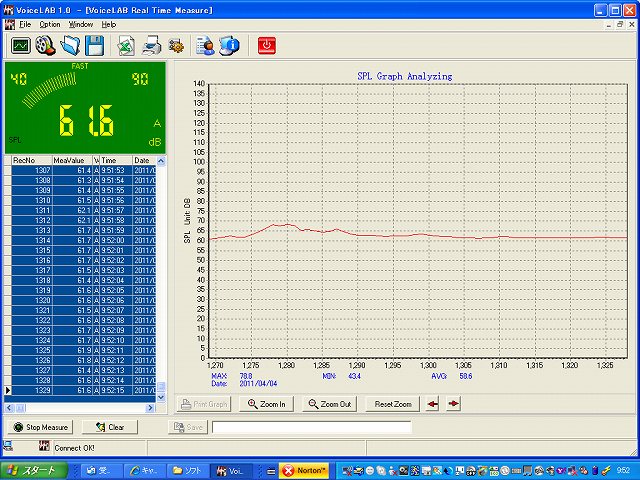Click Reset Zoom below the graph
The width and height of the screenshot is (640, 480).
click(x=392, y=405)
